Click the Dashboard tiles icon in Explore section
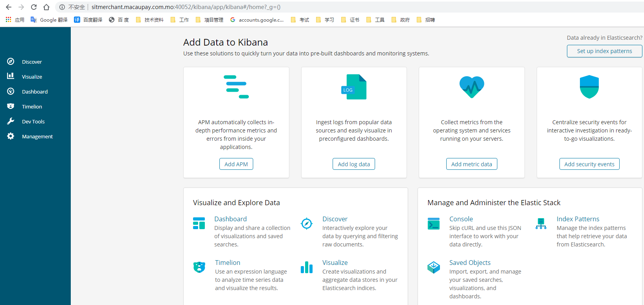This screenshot has width=644, height=305. [x=199, y=223]
